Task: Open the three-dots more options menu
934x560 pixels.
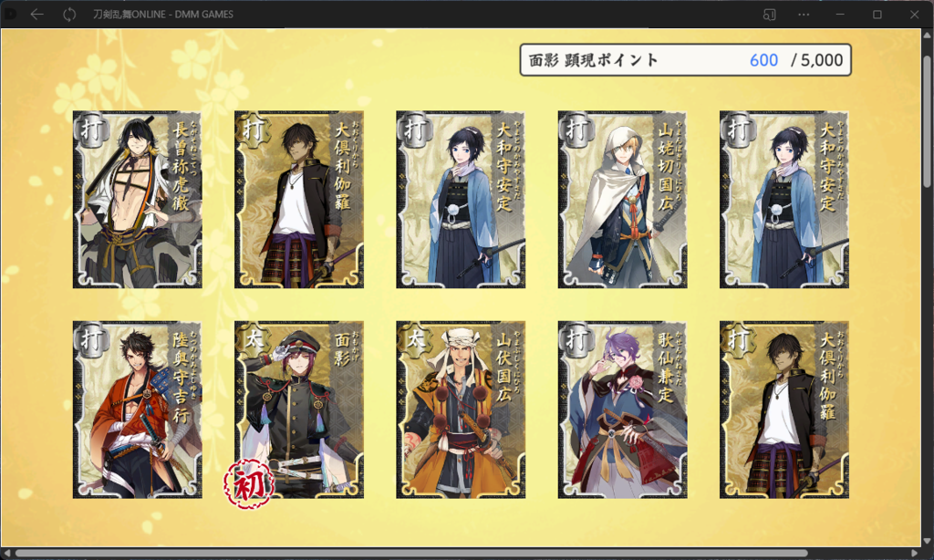Action: pyautogui.click(x=804, y=15)
